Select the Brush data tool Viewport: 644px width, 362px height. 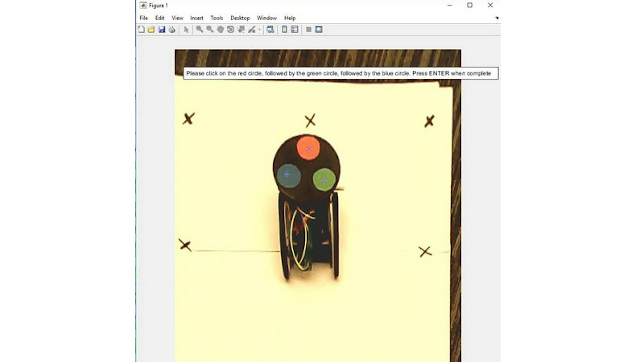click(252, 29)
